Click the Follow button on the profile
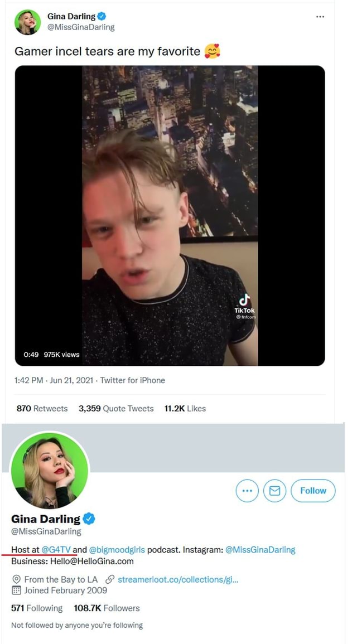 click(313, 491)
